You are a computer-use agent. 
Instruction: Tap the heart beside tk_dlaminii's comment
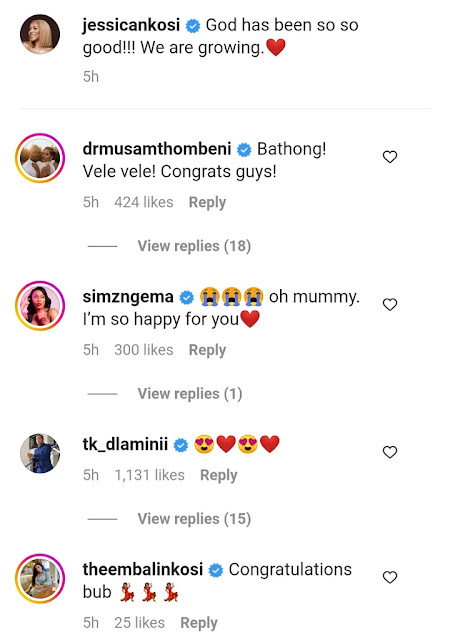[390, 452]
